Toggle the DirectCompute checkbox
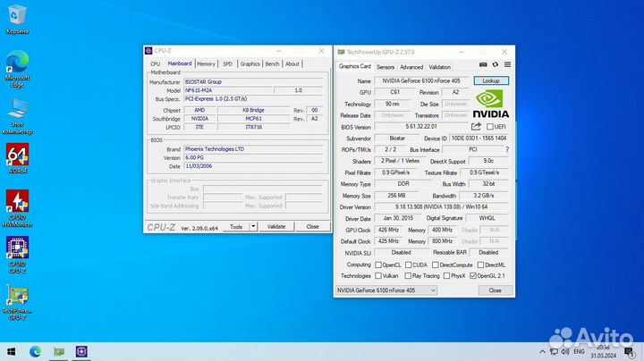The image size is (644, 361). click(436, 265)
